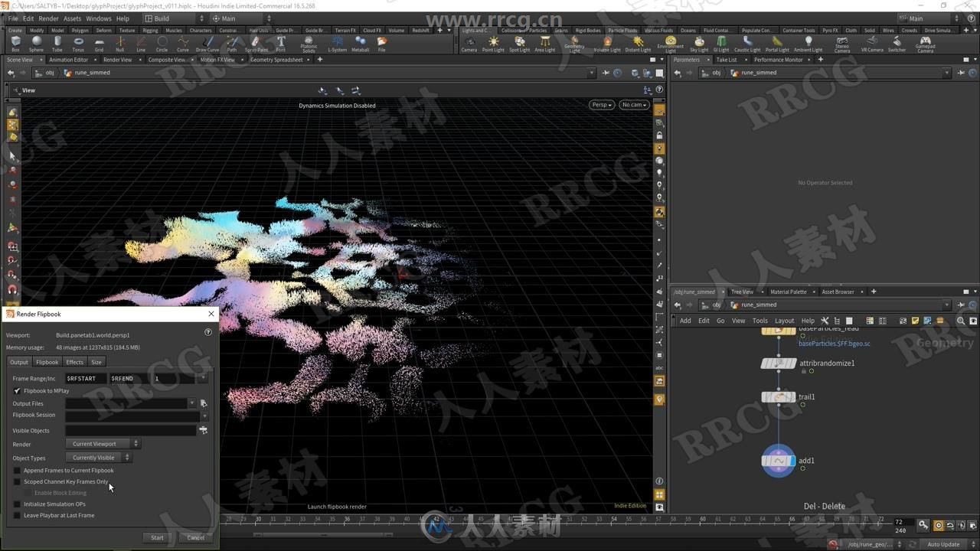This screenshot has width=980, height=551.
Task: Switch to the Geometry Spreadsheet pane tab
Action: 276,60
